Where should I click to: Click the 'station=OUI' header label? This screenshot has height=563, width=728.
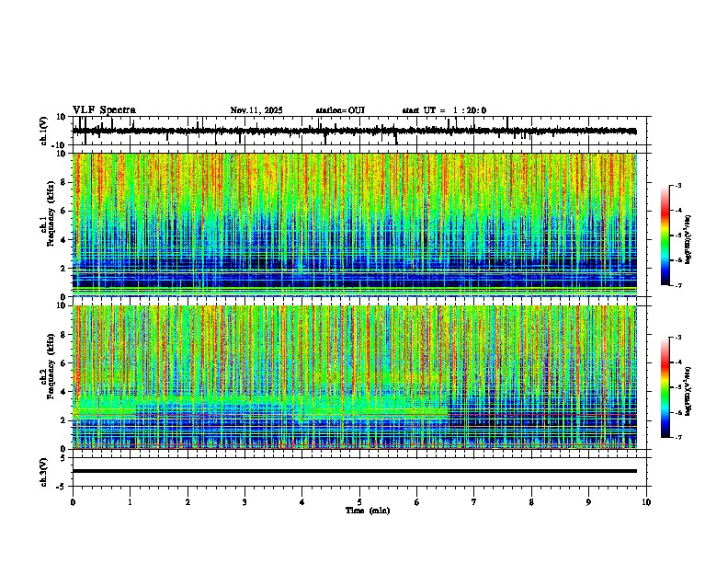[x=340, y=110]
